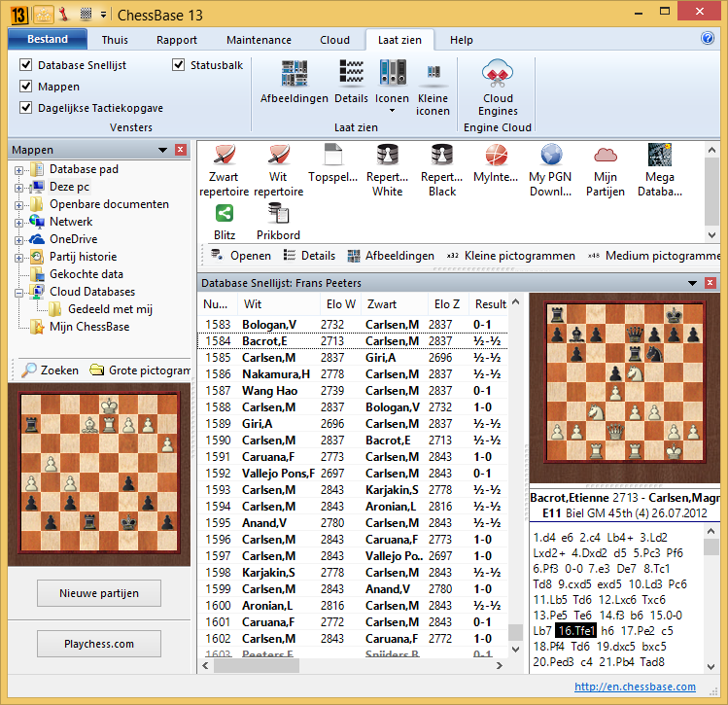The width and height of the screenshot is (728, 705).
Task: Open Repertoire White database
Action: click(x=387, y=170)
